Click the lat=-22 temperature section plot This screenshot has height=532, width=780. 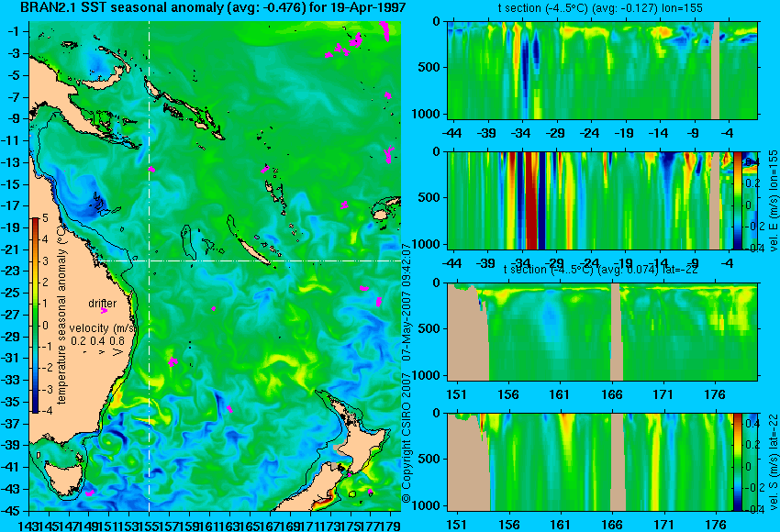tap(602, 332)
